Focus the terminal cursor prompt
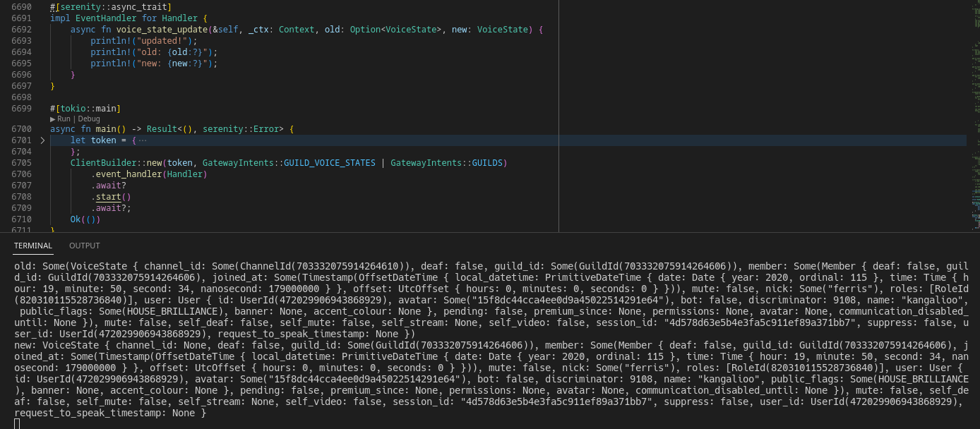Screen dimensions: 980x429 click(17, 423)
